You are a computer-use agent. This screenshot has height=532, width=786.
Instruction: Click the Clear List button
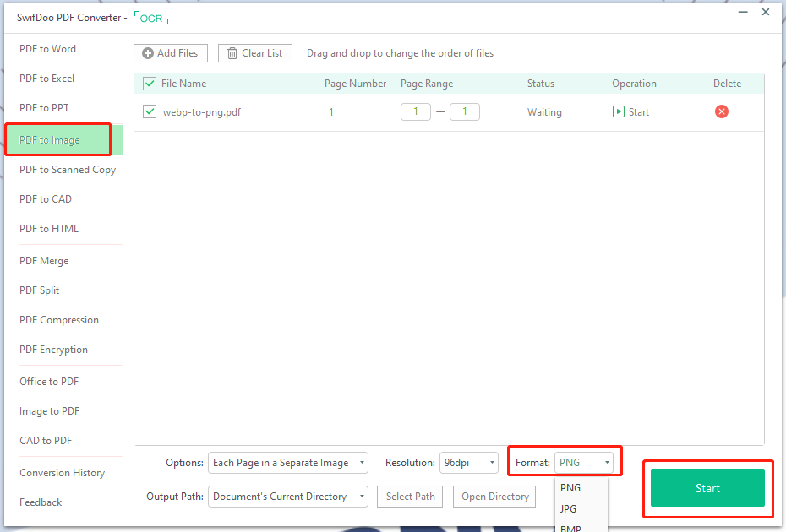coord(255,53)
